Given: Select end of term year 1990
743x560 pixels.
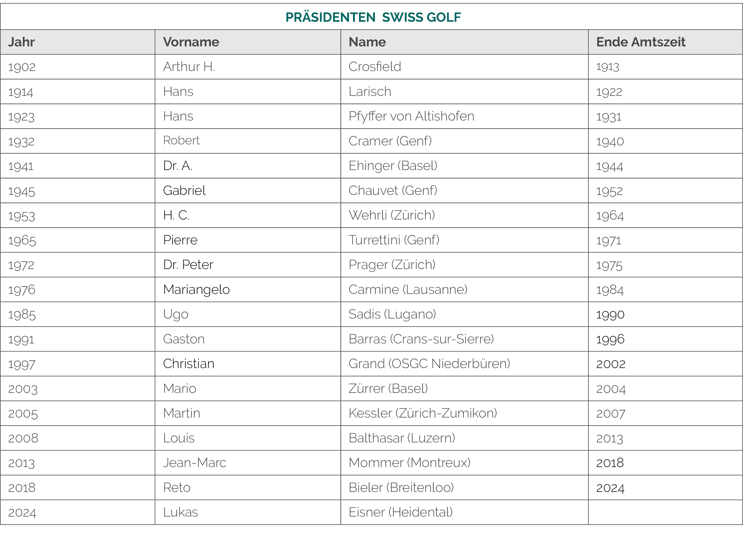Looking at the screenshot, I should point(610,315).
